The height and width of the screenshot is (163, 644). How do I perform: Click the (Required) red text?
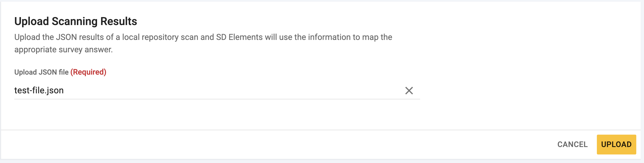(88, 72)
